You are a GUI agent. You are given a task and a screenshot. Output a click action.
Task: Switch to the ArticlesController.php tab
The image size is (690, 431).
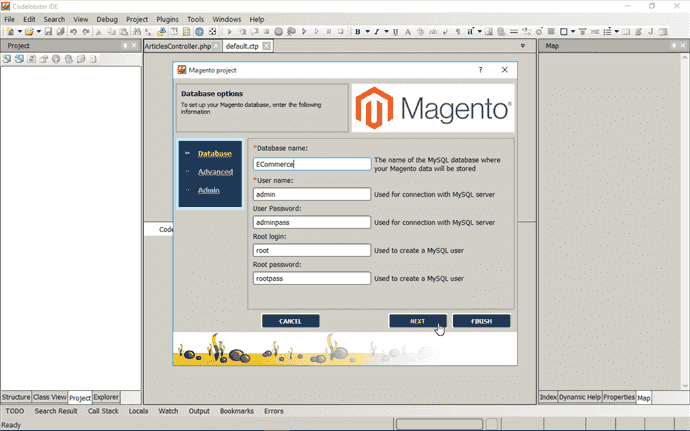point(178,46)
